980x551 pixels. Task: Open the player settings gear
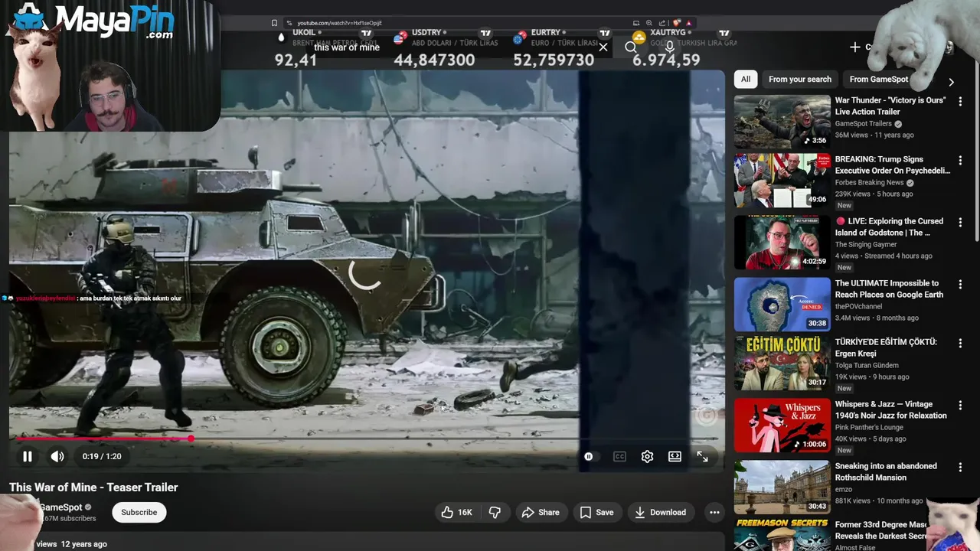tap(647, 456)
